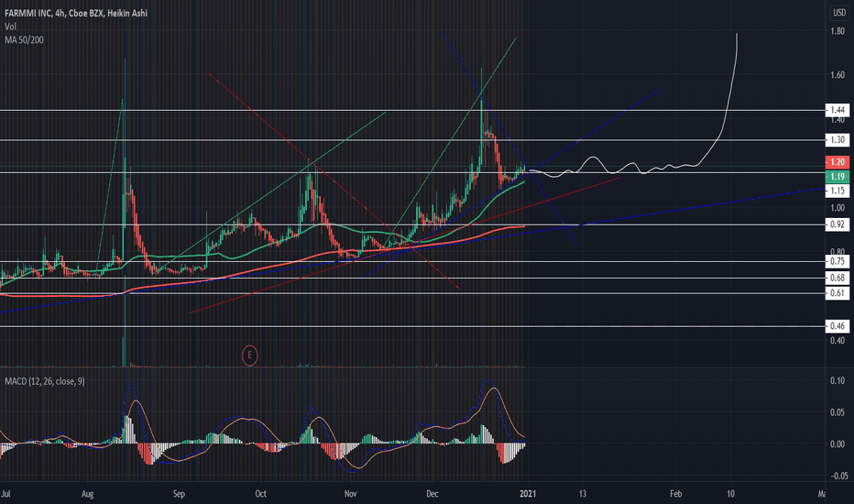Open the USD currency selector
Viewport: 854px width, 504px height.
tap(839, 13)
